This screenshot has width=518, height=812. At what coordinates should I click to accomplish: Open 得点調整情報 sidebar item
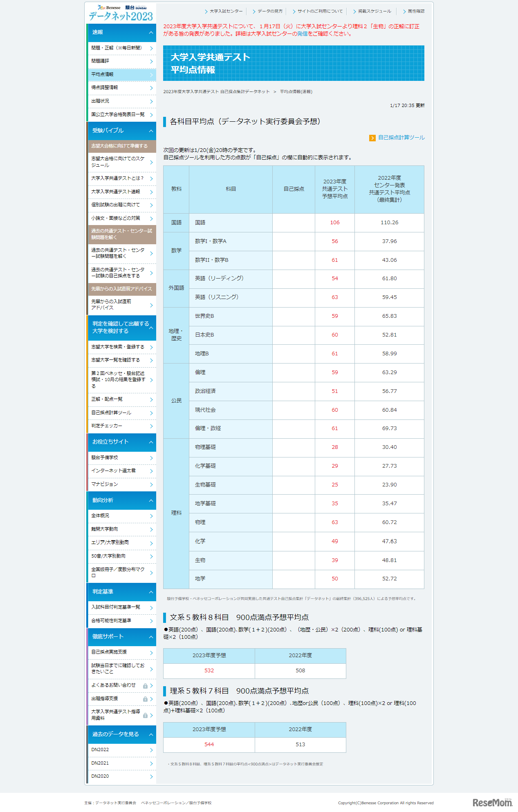[x=121, y=88]
